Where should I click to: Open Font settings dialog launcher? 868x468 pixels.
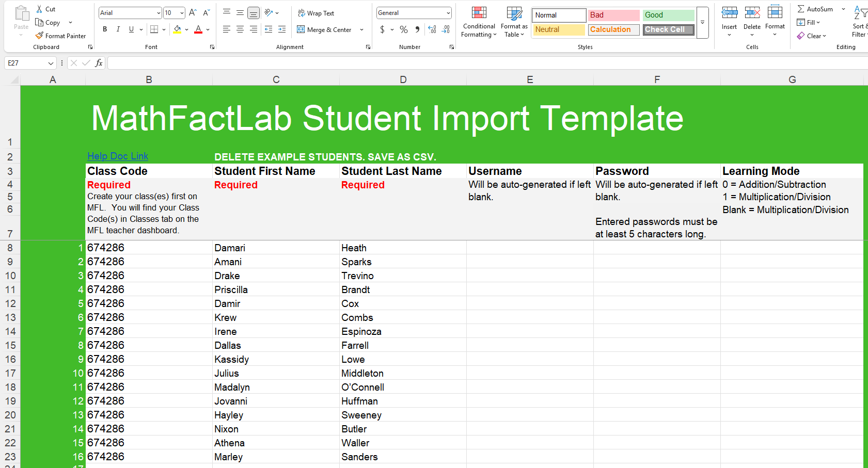click(212, 47)
